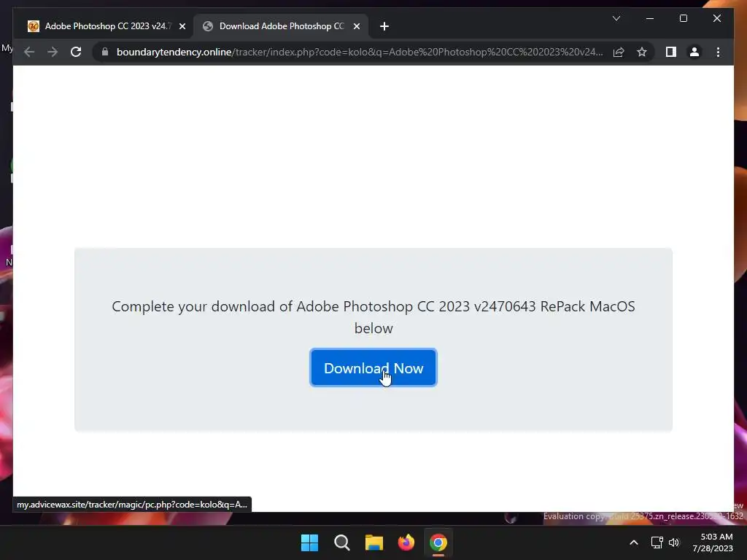View site information via the lock icon
The height and width of the screenshot is (560, 747).
pos(105,52)
